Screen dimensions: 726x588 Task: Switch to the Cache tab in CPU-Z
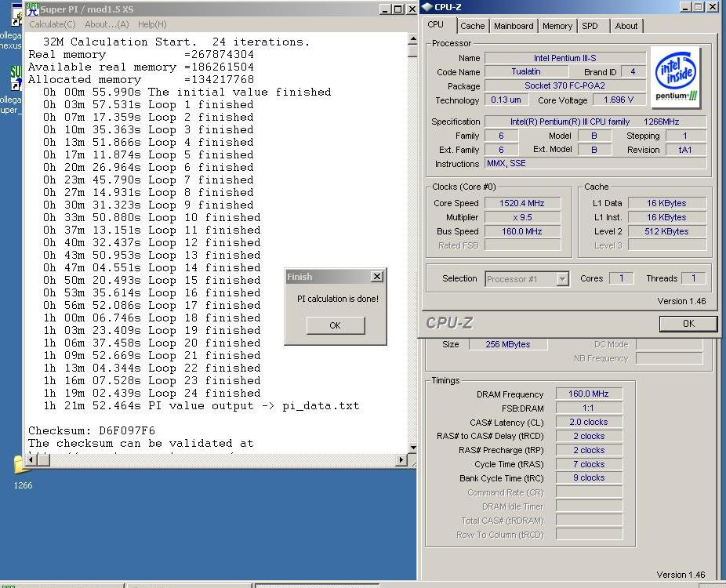coord(472,26)
